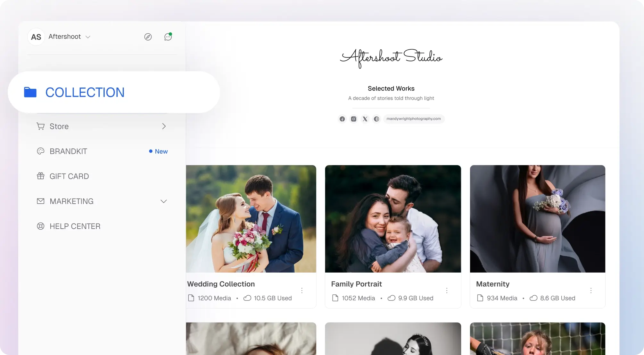This screenshot has height=355, width=644.
Task: Open Family Portrait three-dot options menu
Action: [447, 290]
